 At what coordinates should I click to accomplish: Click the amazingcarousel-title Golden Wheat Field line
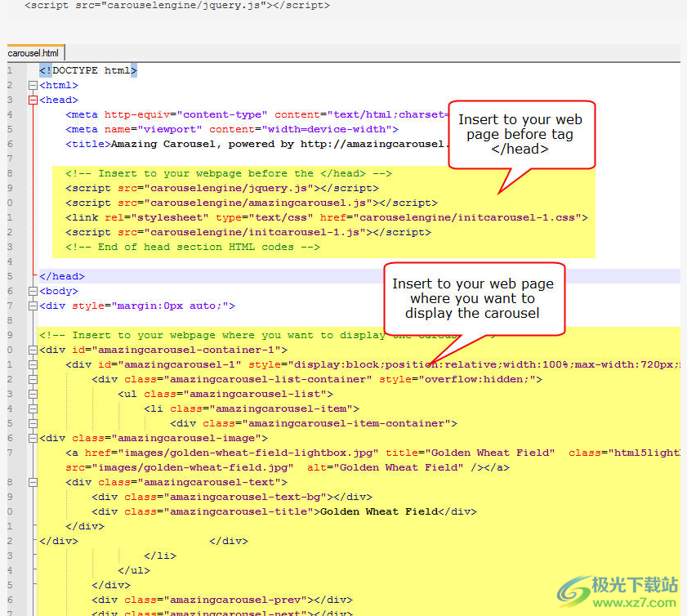[284, 511]
